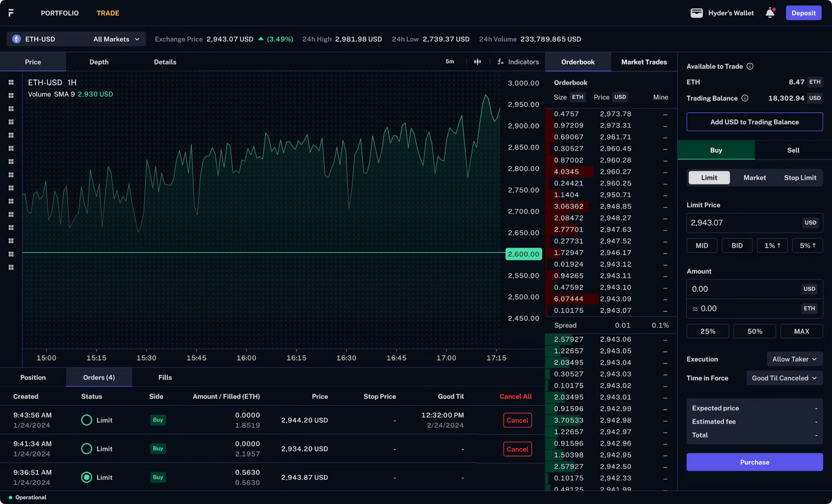Click the Available to Trade info icon
The width and height of the screenshot is (832, 504).
750,66
